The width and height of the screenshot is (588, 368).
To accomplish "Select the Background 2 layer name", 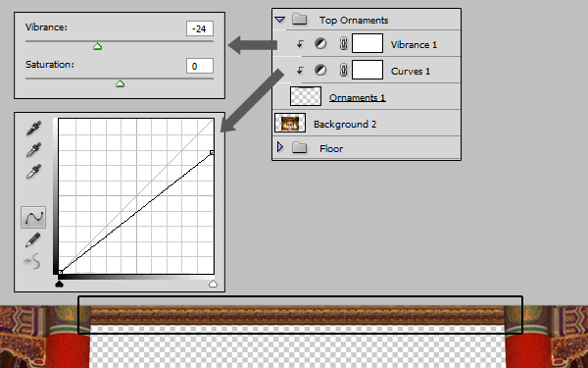I will point(345,125).
